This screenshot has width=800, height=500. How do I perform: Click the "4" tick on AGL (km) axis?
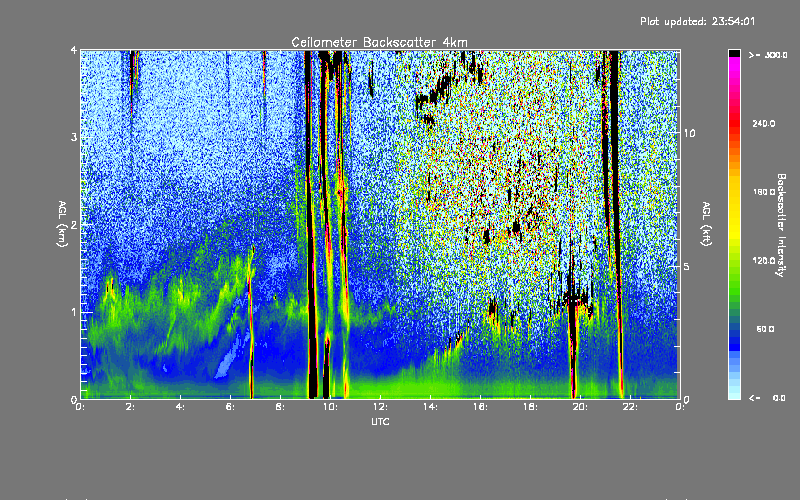(x=74, y=51)
